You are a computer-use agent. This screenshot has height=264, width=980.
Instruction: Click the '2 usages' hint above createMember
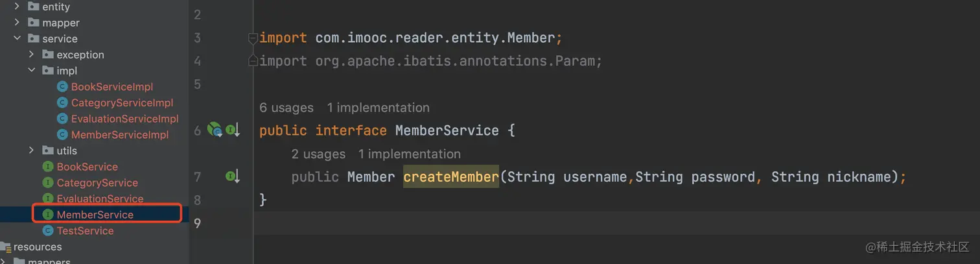(318, 154)
